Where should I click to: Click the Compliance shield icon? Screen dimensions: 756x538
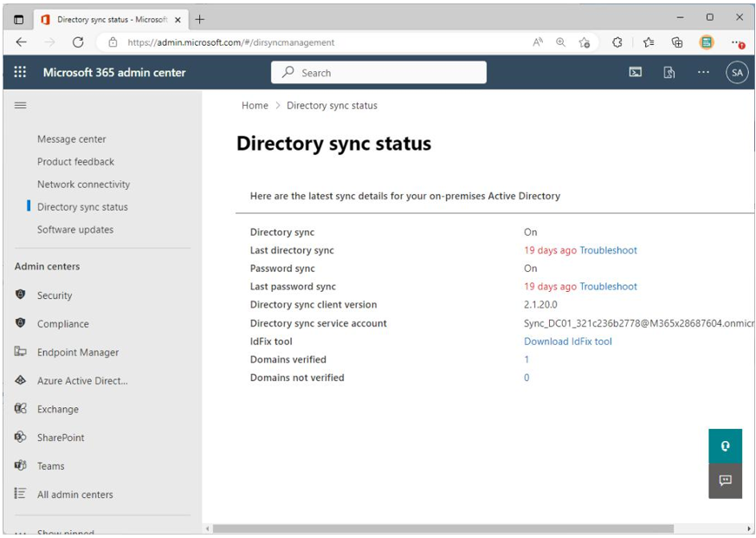(x=20, y=323)
